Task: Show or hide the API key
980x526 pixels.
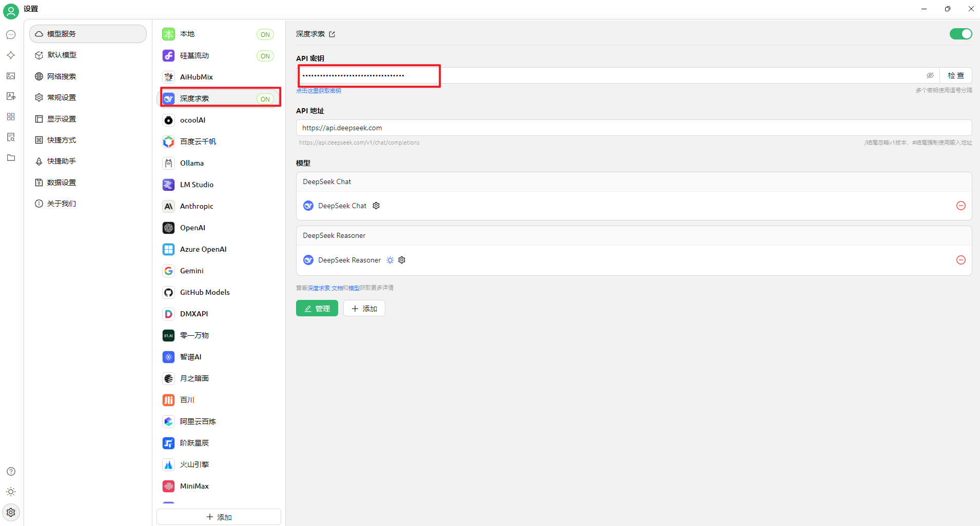Action: 930,75
